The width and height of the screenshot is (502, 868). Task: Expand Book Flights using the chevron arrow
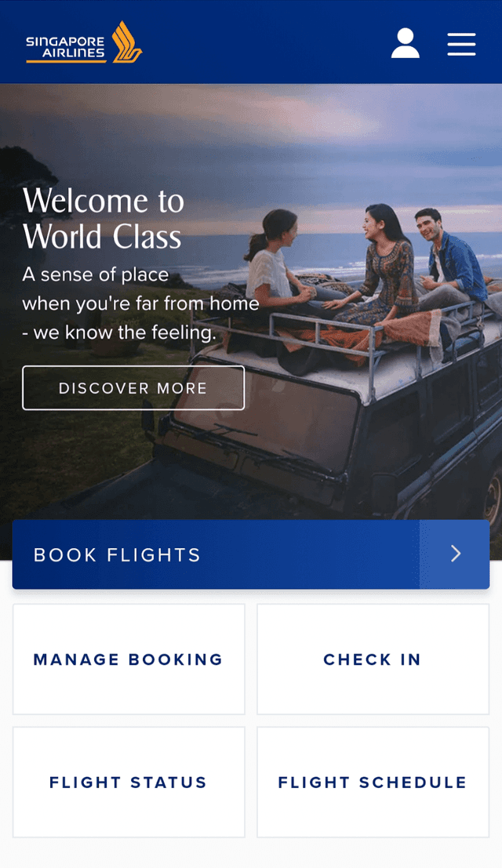tap(456, 554)
